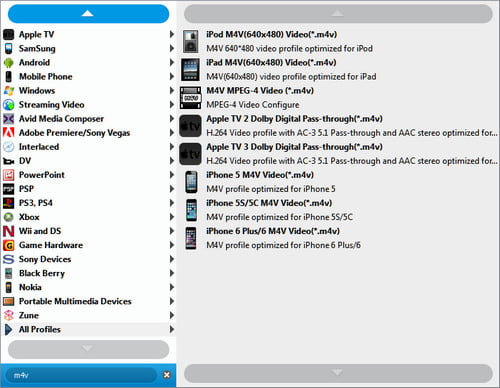Screen dimensions: 500x388
Task: Click 'M4V 640*480 video profile optimized for iPod'
Action: pos(289,49)
